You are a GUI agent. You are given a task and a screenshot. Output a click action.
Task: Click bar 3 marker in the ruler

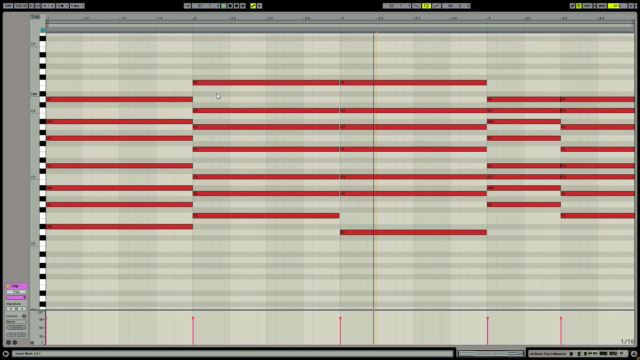pos(342,18)
